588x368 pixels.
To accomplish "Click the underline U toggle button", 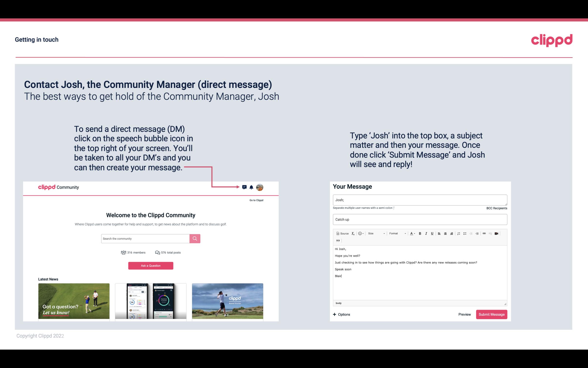I will point(432,233).
